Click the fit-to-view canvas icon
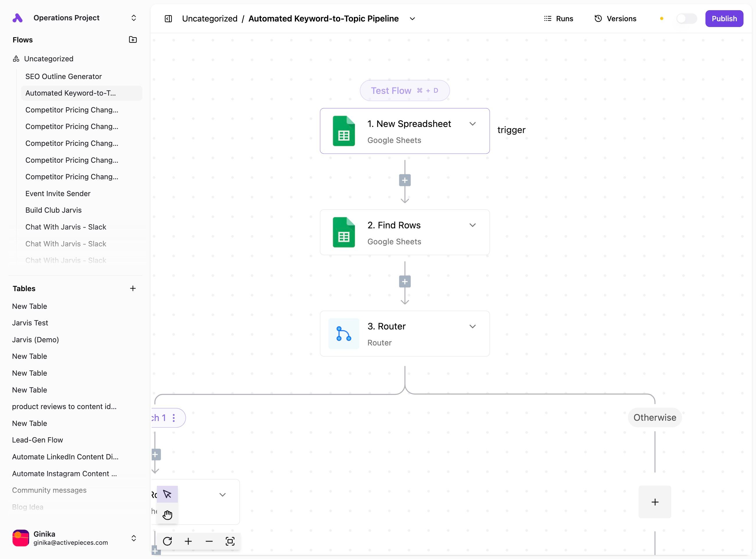Viewport: 756px width, 559px height. (x=230, y=541)
